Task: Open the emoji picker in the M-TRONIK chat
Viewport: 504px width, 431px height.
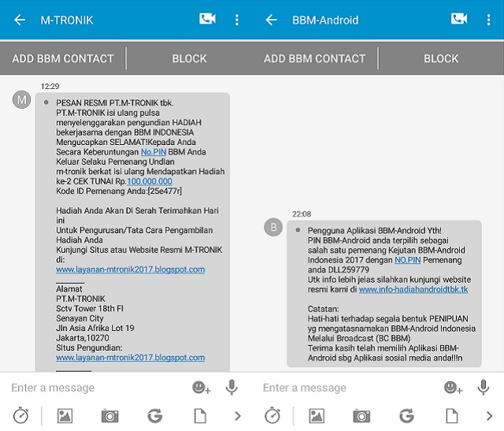Action: click(x=202, y=387)
